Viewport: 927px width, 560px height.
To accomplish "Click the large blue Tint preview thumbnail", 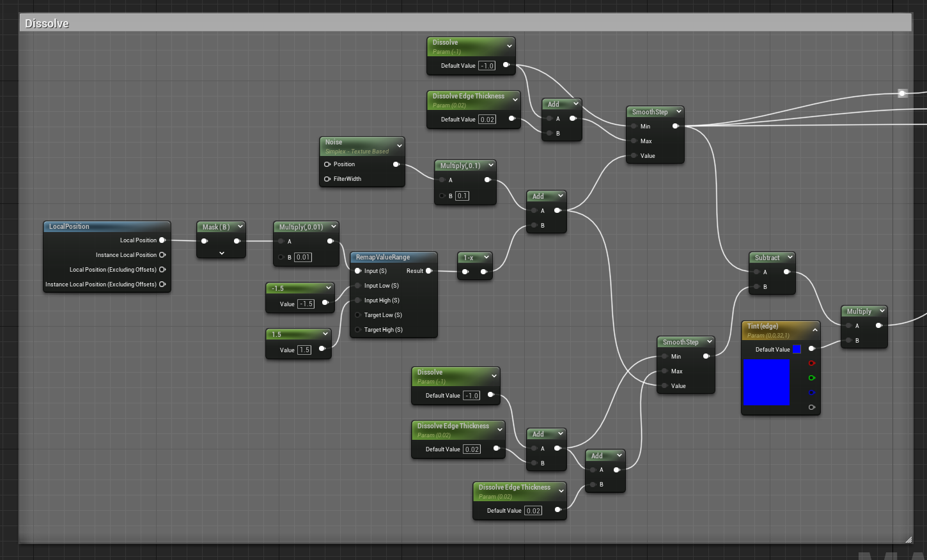I will [767, 382].
